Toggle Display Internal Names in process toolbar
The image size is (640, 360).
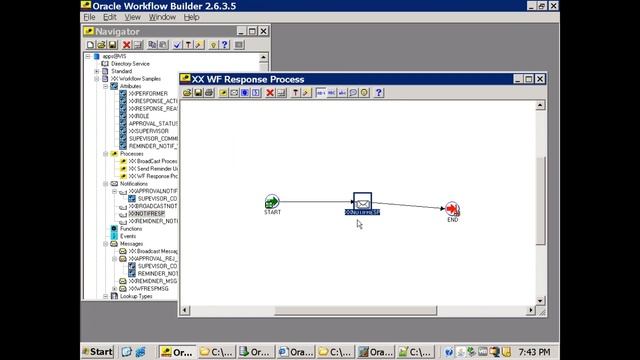331,93
